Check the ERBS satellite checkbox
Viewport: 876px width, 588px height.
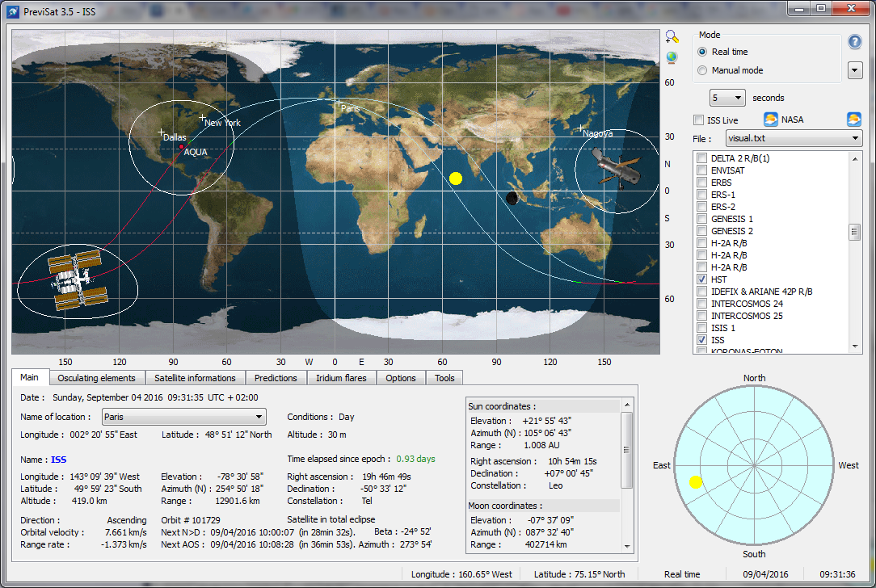click(x=702, y=183)
